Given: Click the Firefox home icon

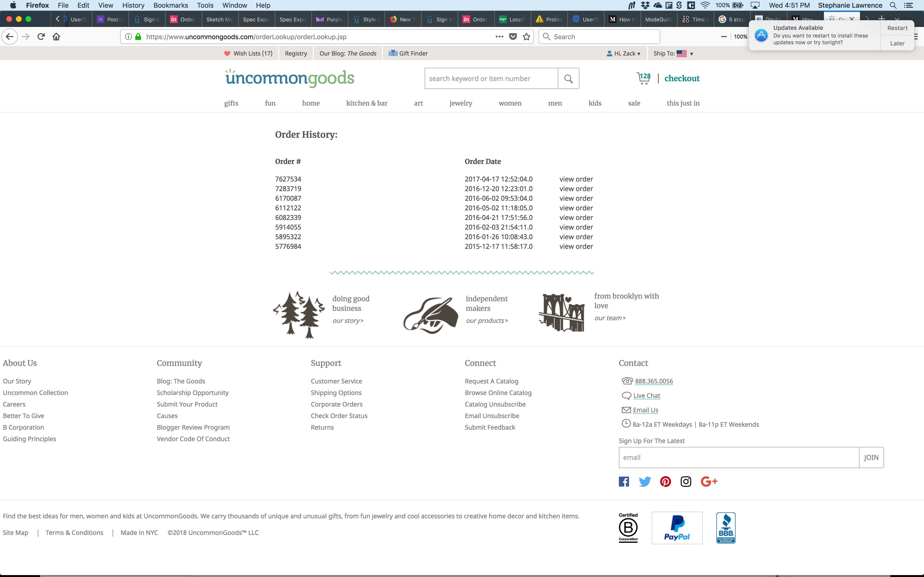Looking at the screenshot, I should 56,37.
